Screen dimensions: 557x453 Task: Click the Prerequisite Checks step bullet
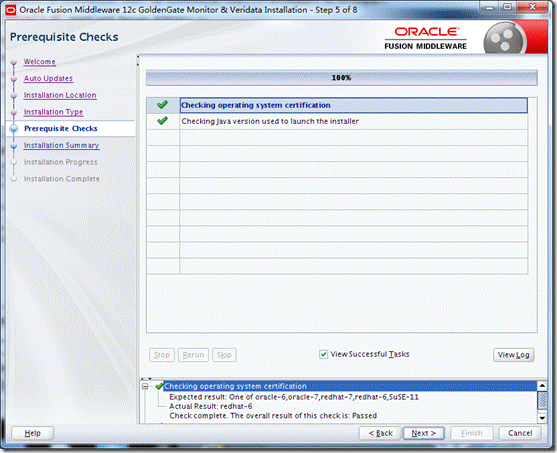pos(14,129)
